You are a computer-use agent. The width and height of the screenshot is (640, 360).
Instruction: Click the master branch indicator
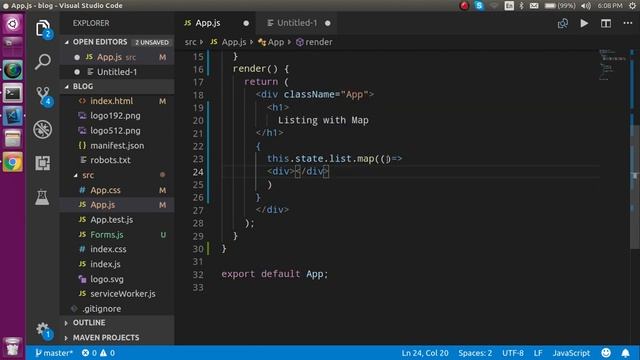coord(53,353)
